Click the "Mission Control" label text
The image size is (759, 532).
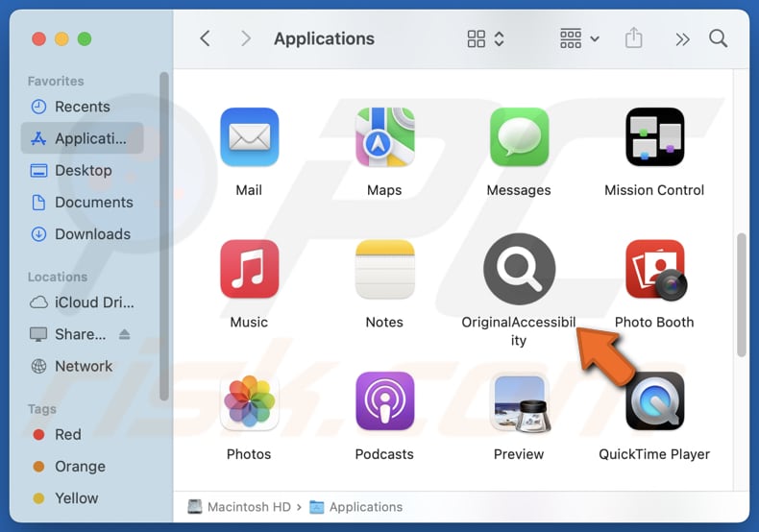click(x=654, y=190)
